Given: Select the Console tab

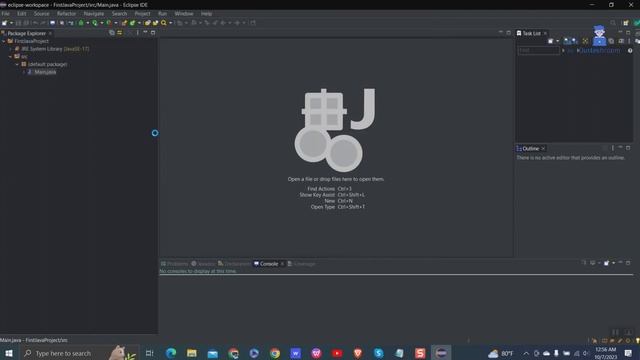Looking at the screenshot, I should point(269,264).
